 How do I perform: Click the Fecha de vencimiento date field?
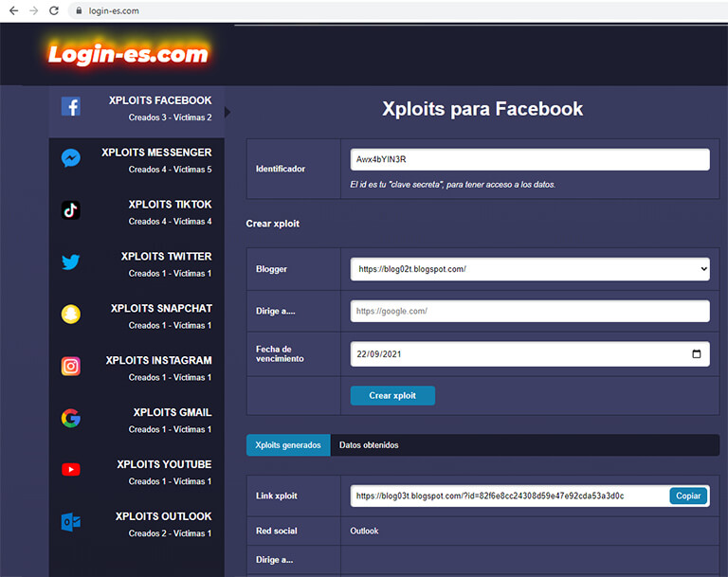coord(530,354)
